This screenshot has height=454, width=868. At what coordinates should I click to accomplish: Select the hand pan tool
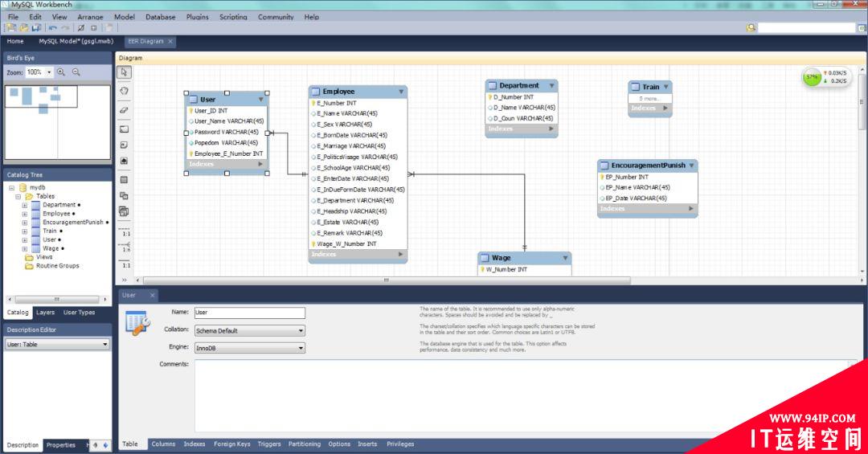124,91
